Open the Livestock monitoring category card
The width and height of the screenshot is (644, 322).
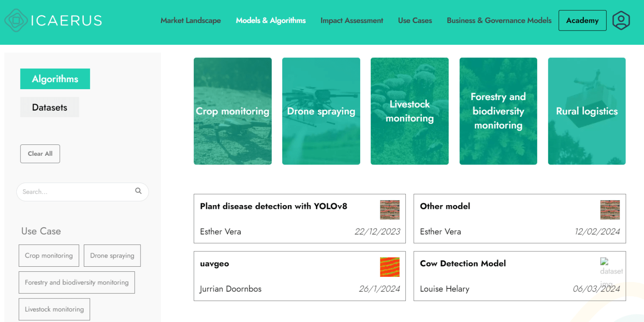pyautogui.click(x=410, y=111)
